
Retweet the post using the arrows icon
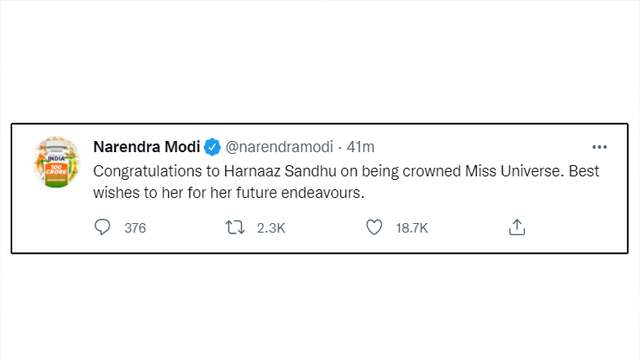coord(235,227)
